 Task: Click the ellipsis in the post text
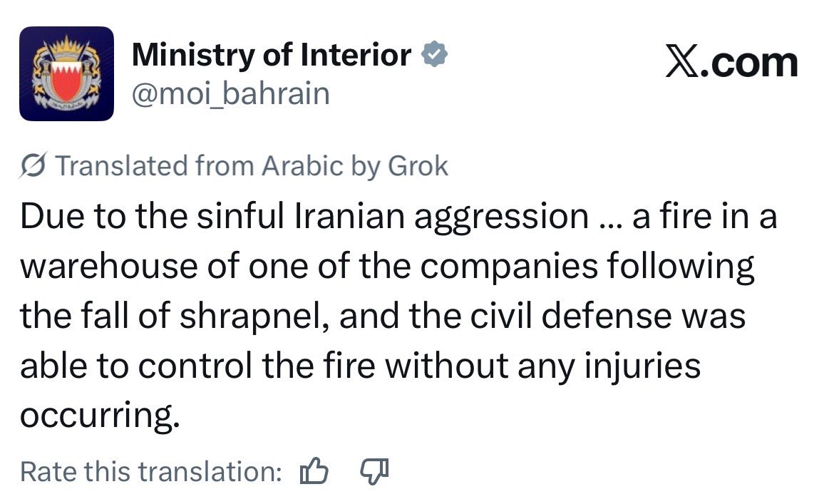pyautogui.click(x=607, y=219)
